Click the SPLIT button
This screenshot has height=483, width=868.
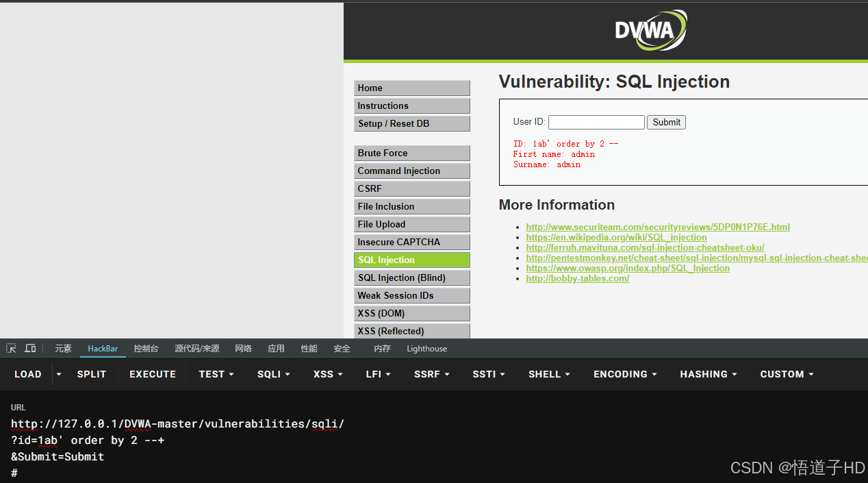click(x=92, y=374)
